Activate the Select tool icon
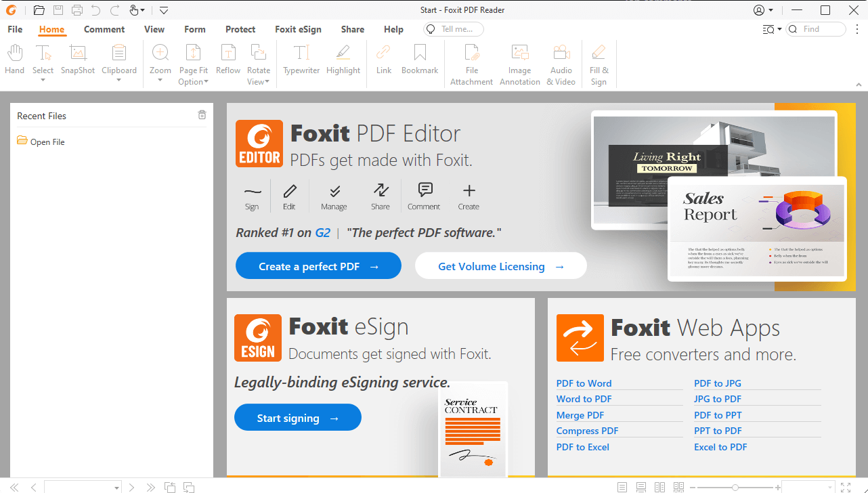Image resolution: width=868 pixels, height=493 pixels. [x=43, y=53]
